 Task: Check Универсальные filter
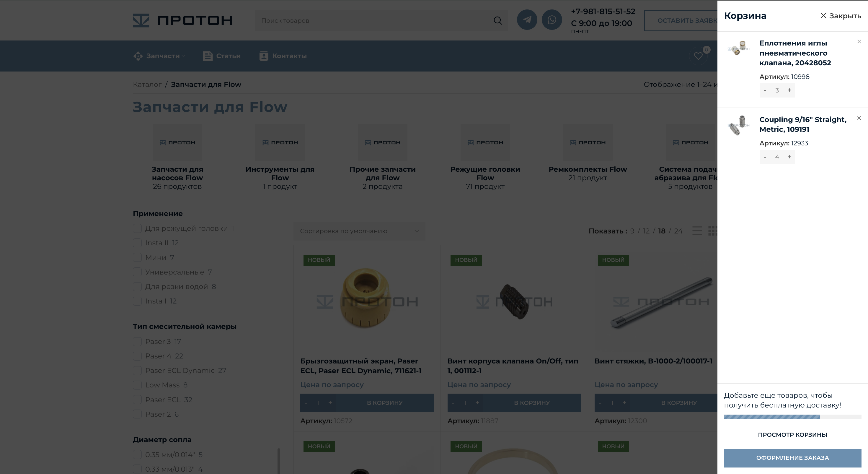pos(137,272)
